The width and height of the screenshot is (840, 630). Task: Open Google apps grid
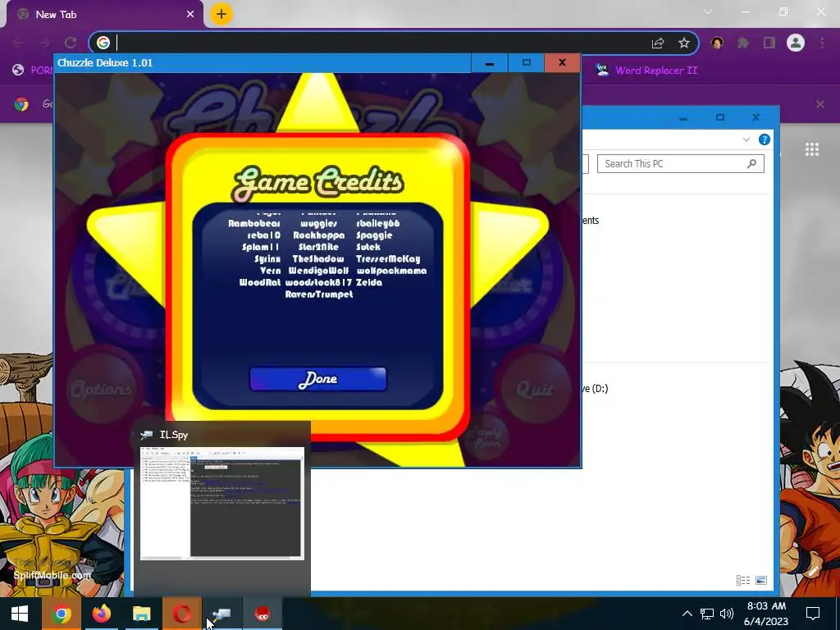click(811, 149)
